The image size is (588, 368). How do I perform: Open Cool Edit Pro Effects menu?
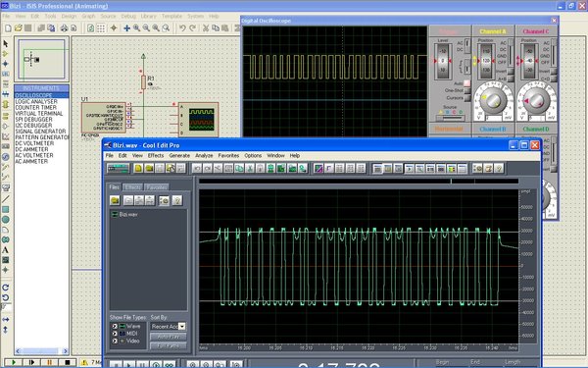(x=156, y=155)
